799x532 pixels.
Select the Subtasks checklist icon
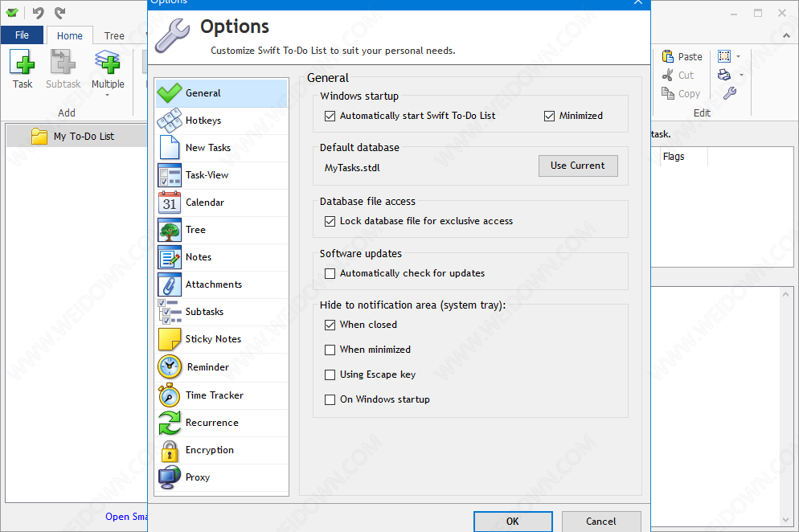tap(170, 312)
